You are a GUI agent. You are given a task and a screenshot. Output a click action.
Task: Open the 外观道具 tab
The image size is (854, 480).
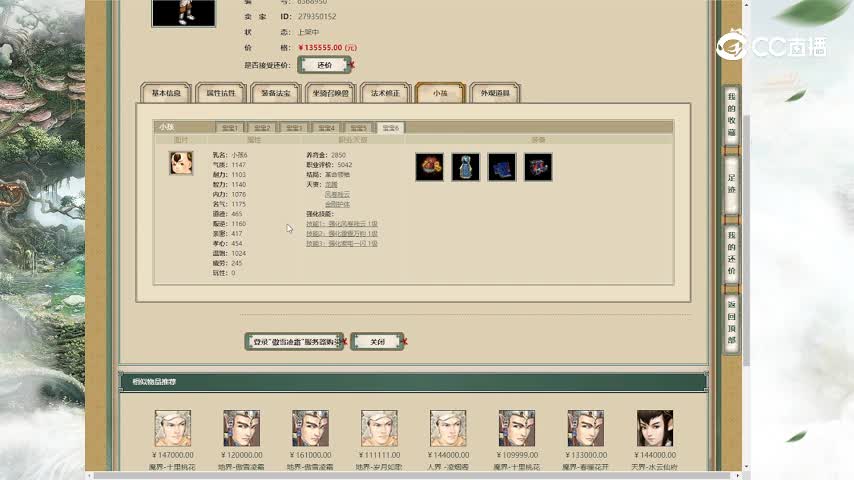click(x=495, y=93)
